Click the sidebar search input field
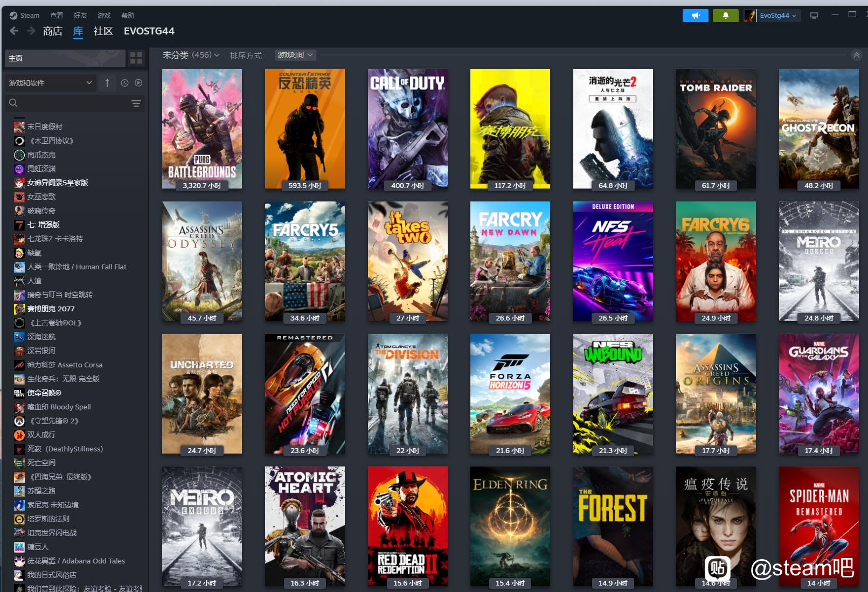The image size is (868, 592). point(74,103)
